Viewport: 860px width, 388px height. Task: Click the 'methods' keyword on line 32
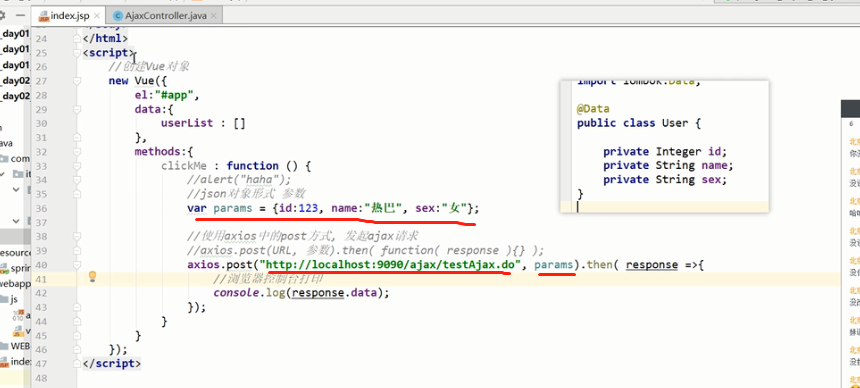157,151
